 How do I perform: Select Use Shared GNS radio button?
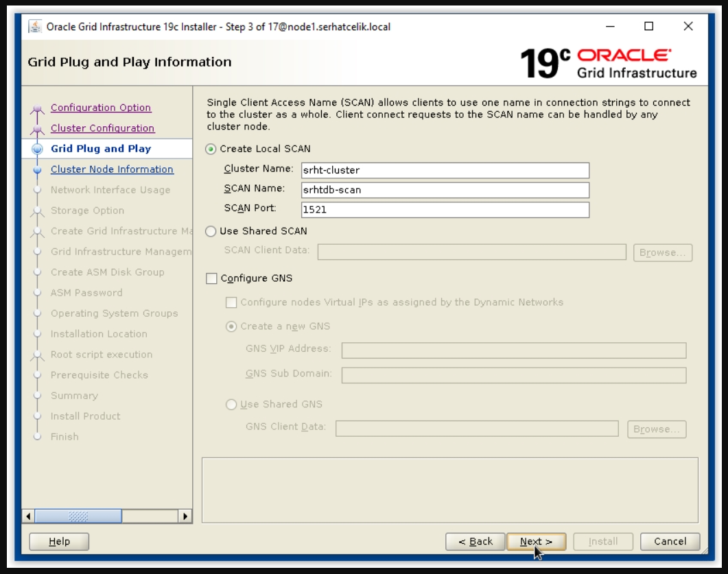(231, 405)
